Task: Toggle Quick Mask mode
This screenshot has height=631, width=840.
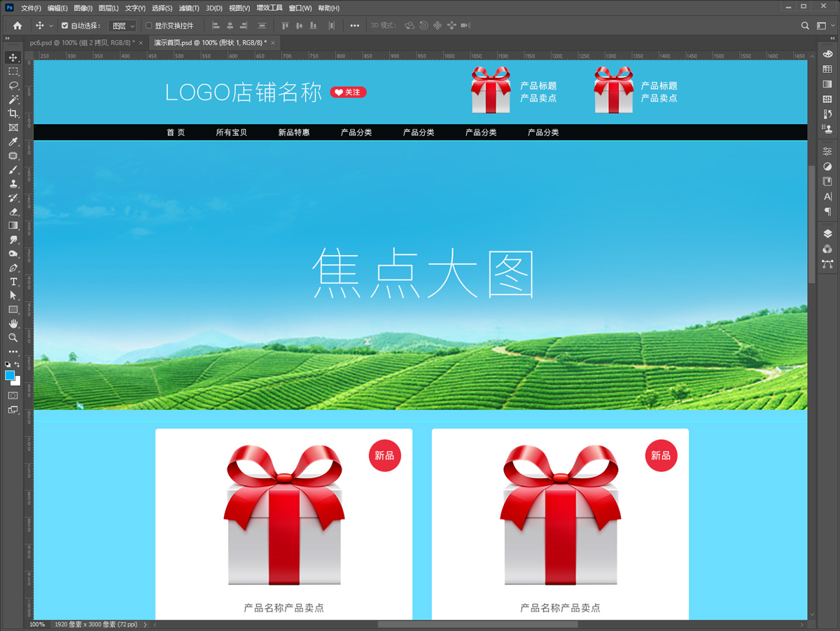Action: point(13,396)
